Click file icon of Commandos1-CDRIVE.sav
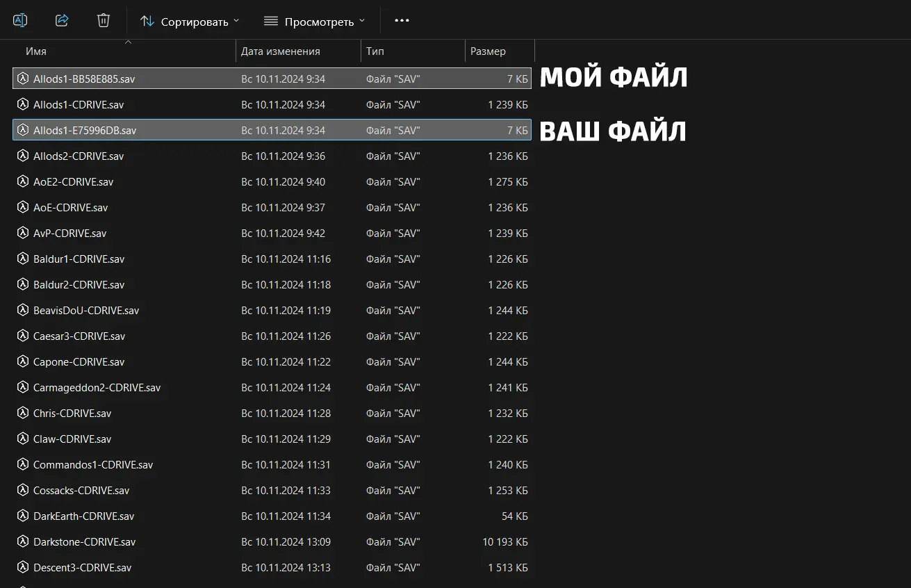This screenshot has width=911, height=588. point(22,464)
